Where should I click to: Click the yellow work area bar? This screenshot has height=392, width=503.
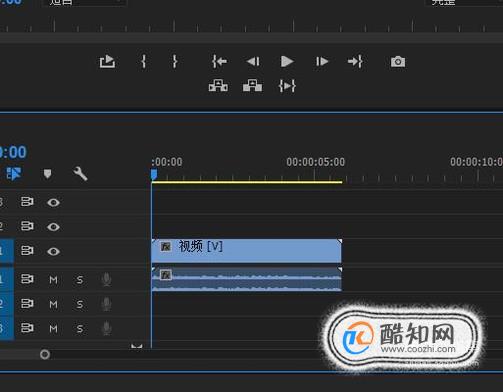point(247,182)
